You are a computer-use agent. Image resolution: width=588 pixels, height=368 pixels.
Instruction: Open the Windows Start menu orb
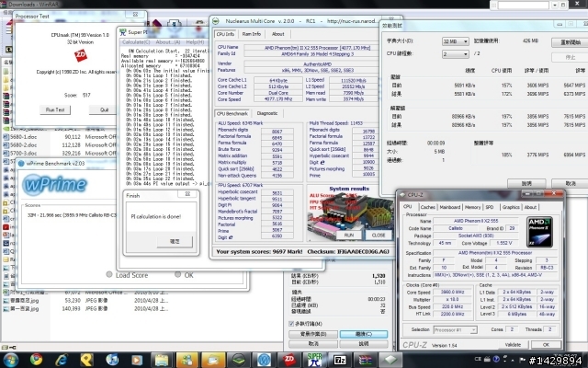[10, 360]
